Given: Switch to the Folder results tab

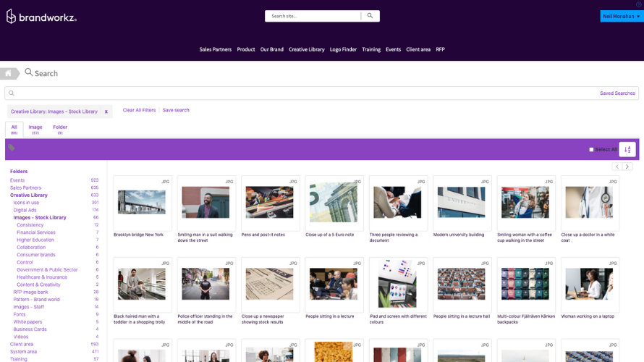Looking at the screenshot, I should 60,130.
